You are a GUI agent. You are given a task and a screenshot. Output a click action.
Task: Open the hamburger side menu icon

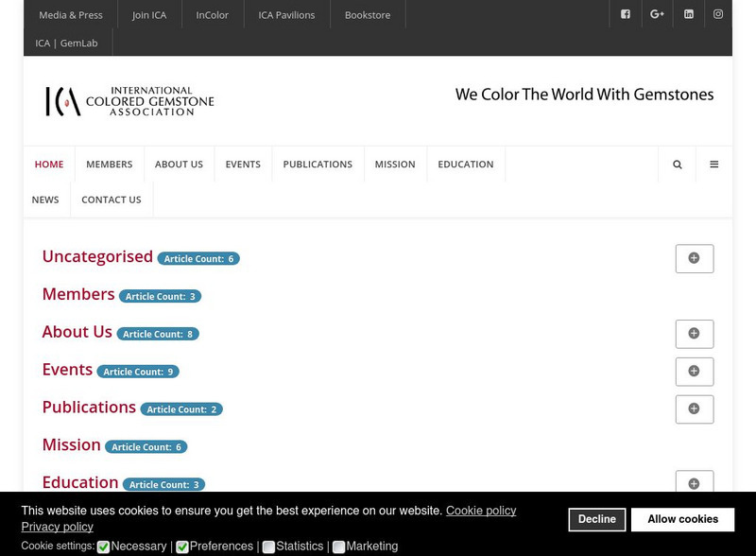tap(714, 165)
